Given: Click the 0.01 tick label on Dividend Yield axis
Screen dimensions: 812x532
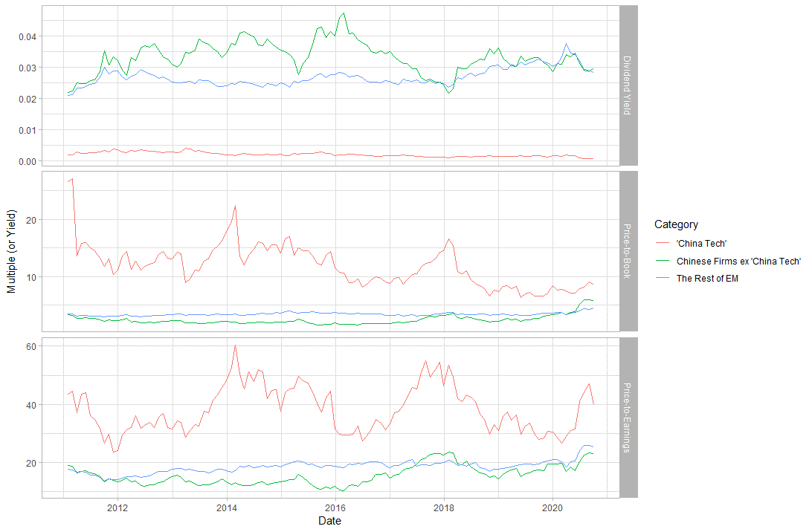Looking at the screenshot, I should (28, 131).
